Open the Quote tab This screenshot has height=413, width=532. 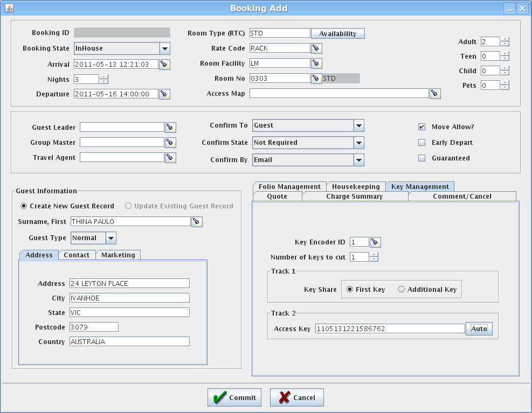pos(277,197)
